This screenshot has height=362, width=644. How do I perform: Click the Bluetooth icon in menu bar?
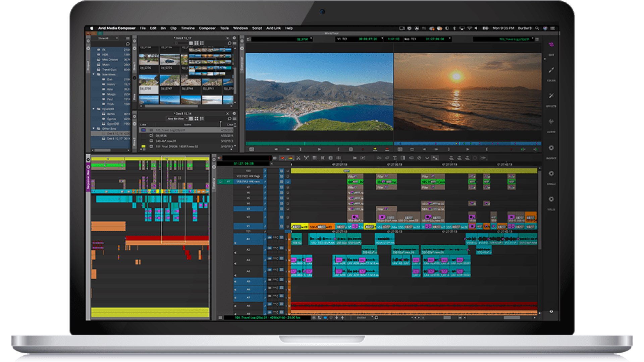tap(454, 28)
